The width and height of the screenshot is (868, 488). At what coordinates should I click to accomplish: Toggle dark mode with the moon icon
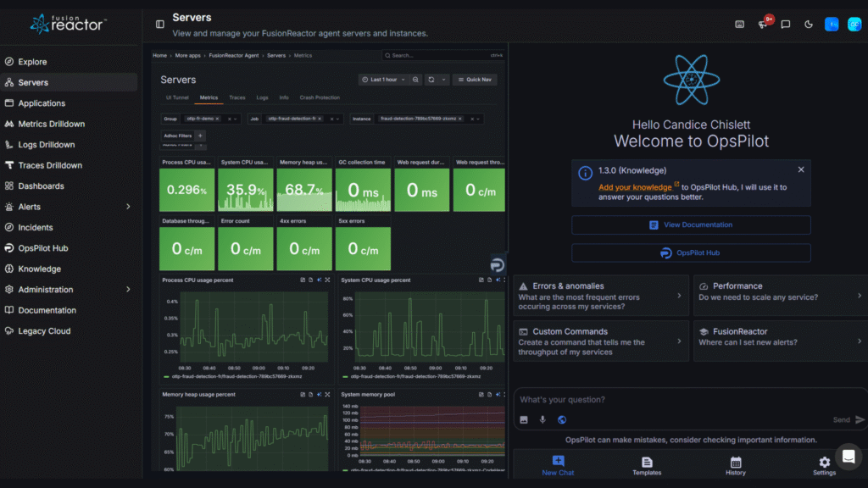(x=808, y=25)
